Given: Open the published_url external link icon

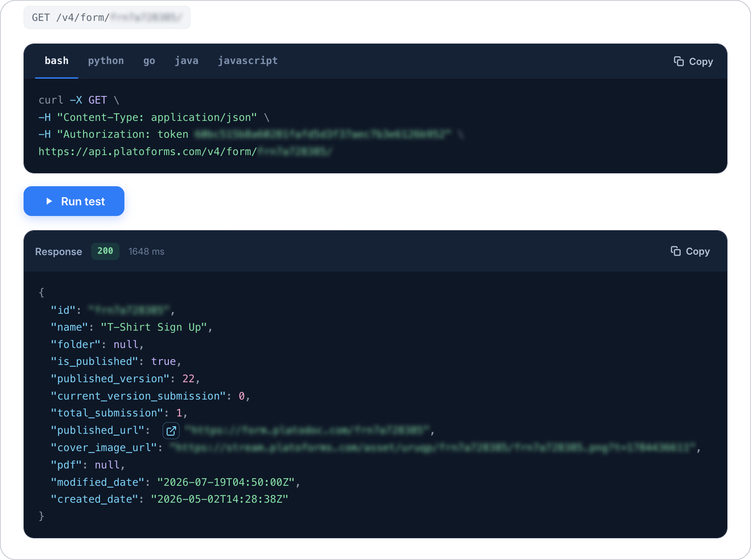Looking at the screenshot, I should 171,431.
